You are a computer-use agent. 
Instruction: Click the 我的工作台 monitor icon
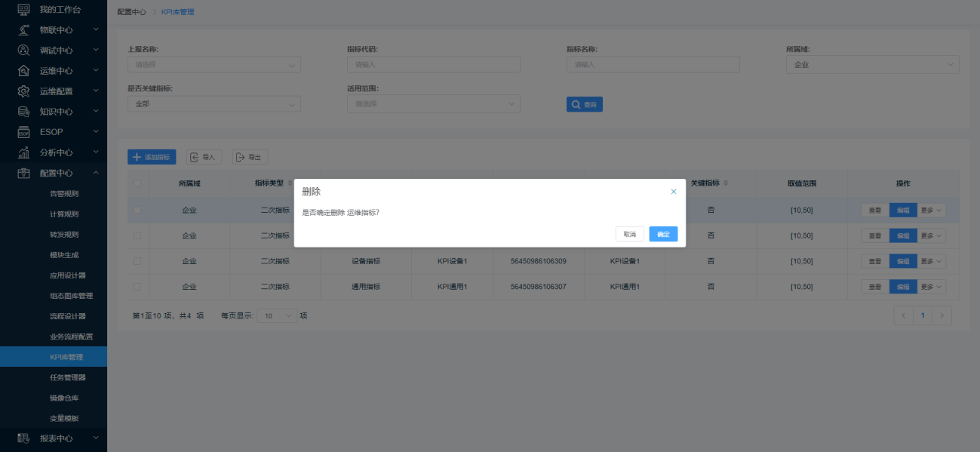pos(23,10)
